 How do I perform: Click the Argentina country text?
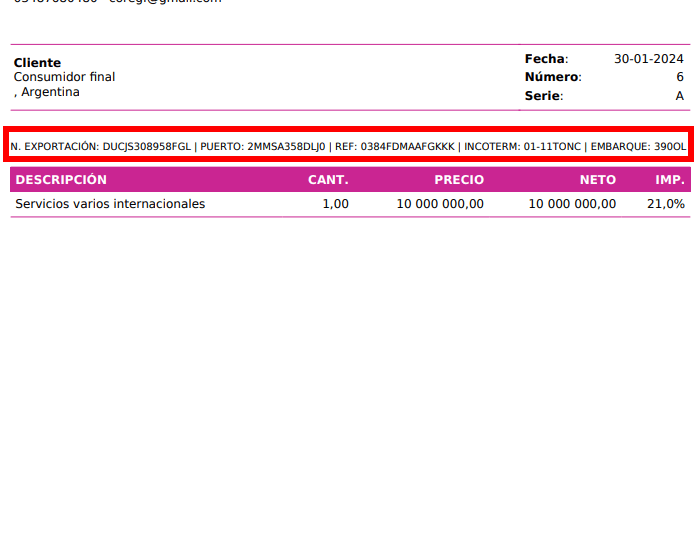click(x=50, y=92)
